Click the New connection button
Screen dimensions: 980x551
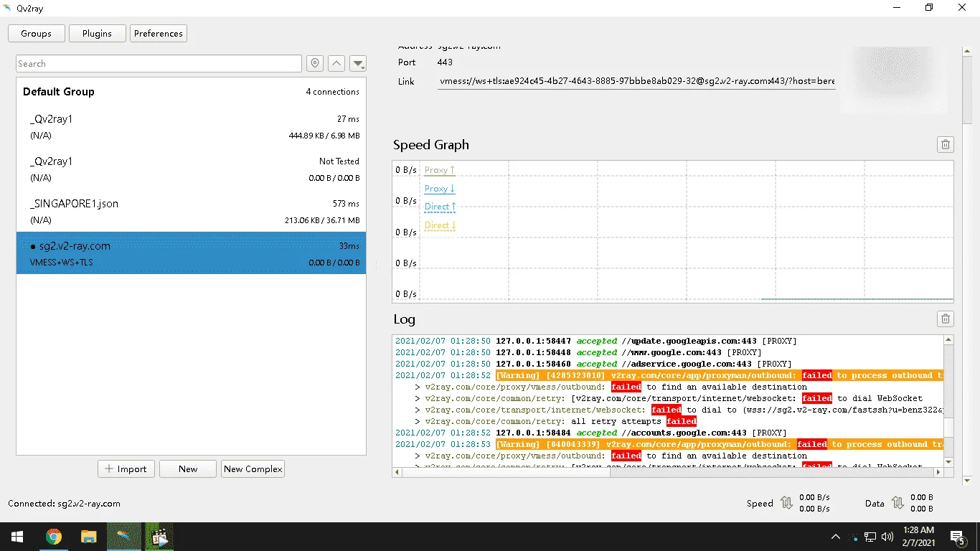point(188,468)
